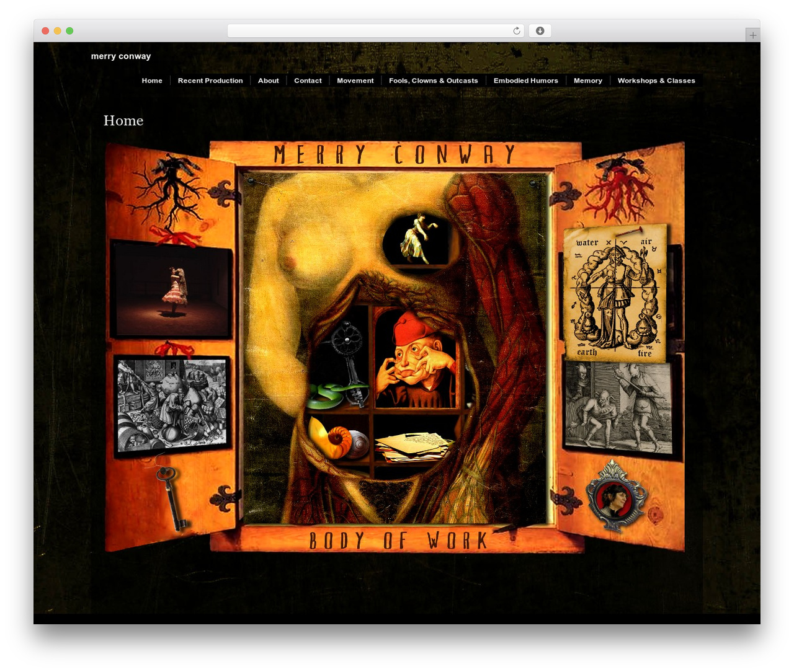Screen dimensions: 794x672
Task: Click the dancer in red dress photo
Action: [172, 290]
